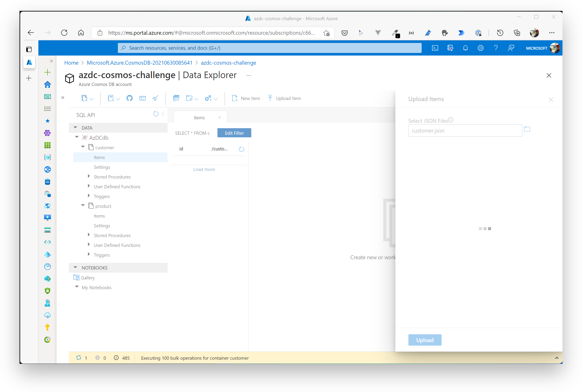Viewport: 582px width, 392px height.
Task: Open the Feedback icon in header
Action: pos(511,48)
